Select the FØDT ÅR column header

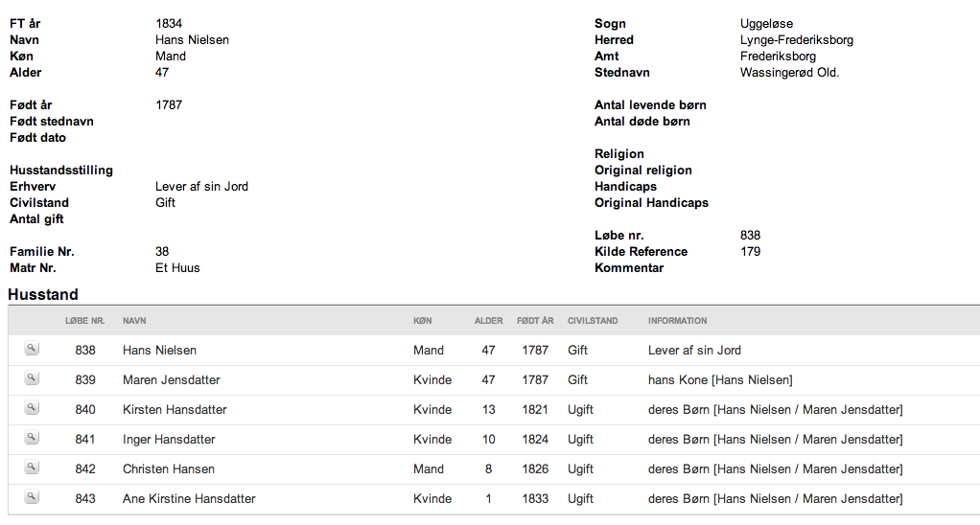(x=535, y=321)
